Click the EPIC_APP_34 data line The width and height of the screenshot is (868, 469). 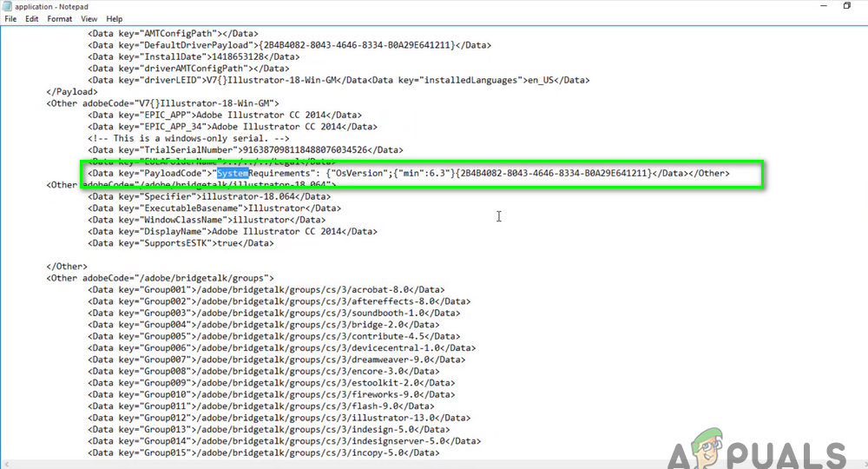pyautogui.click(x=233, y=126)
